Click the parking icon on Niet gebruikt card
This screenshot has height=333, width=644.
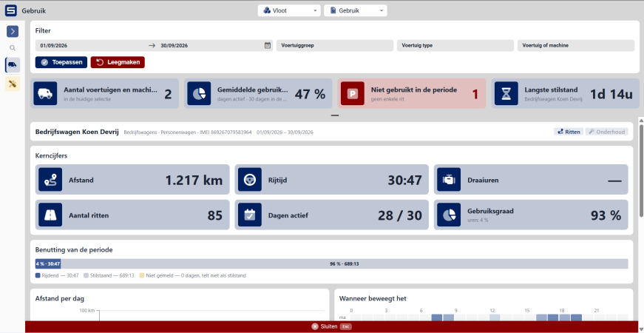(353, 94)
